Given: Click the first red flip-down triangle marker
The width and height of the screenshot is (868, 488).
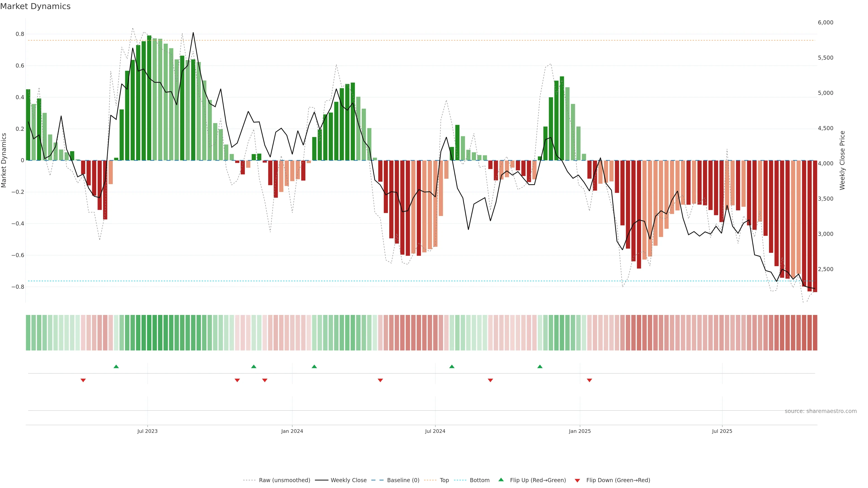Looking at the screenshot, I should tap(83, 380).
